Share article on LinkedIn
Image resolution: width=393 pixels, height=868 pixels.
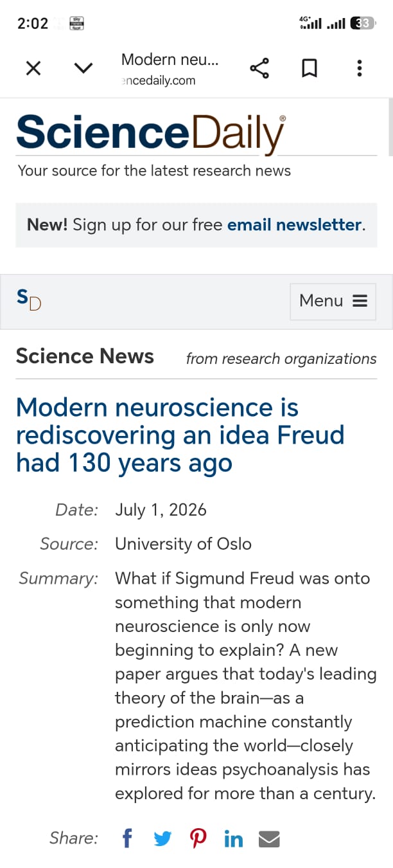tap(234, 839)
